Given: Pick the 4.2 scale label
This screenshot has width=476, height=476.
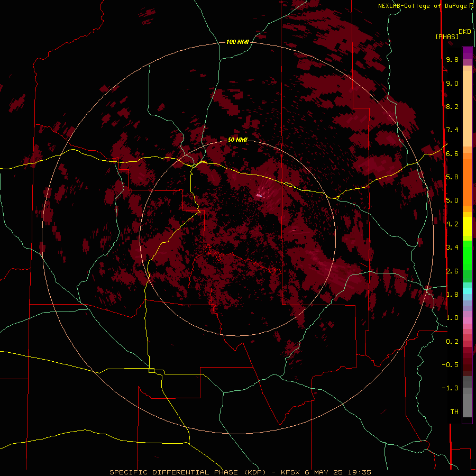Looking at the screenshot, I should pyautogui.click(x=452, y=224).
